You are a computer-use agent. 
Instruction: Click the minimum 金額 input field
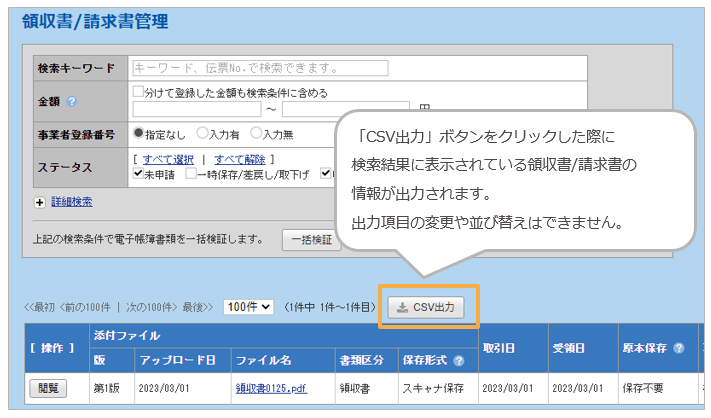(197, 108)
